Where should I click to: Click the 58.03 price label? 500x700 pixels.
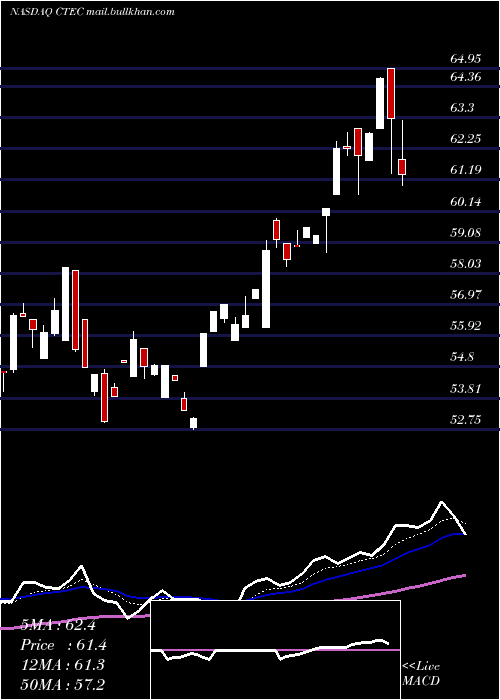pyautogui.click(x=465, y=264)
